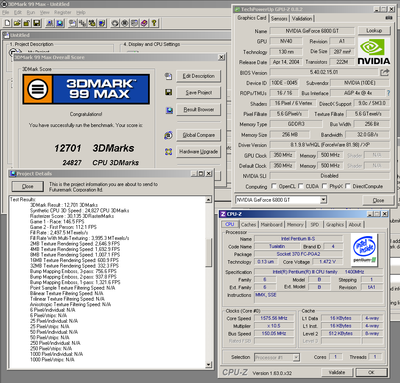Click the Open folder icon in 3DMark toolbar

[x=17, y=23]
